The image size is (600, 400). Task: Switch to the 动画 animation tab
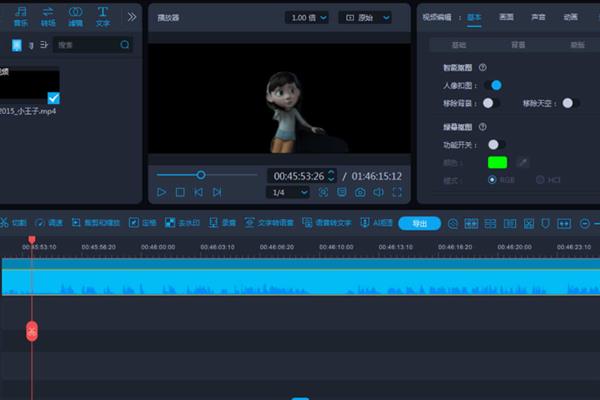tap(571, 17)
